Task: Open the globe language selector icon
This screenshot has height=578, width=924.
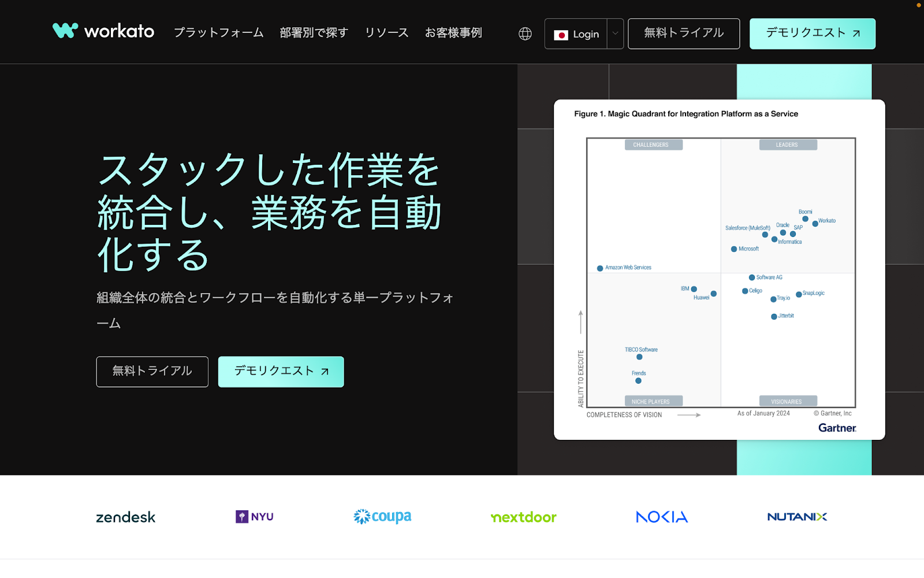Action: coord(525,34)
